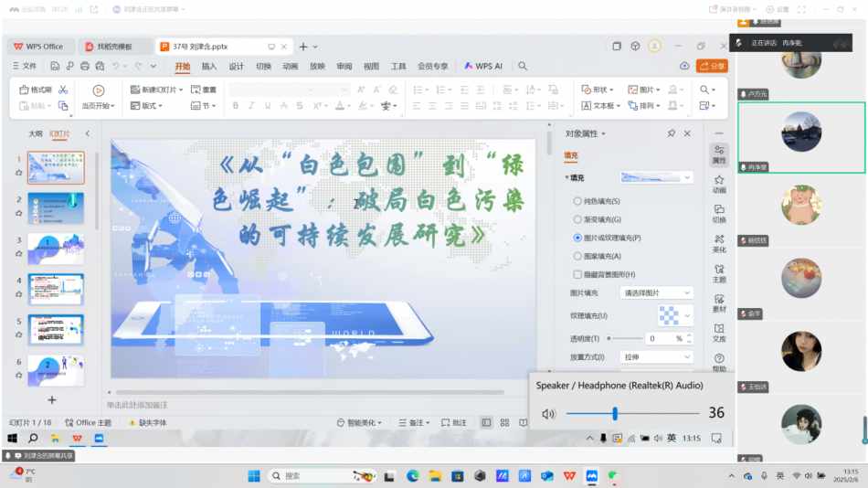Image resolution: width=868 pixels, height=488 pixels.
Task: Switch to the 插入 Insert tab
Action: pyautogui.click(x=209, y=66)
